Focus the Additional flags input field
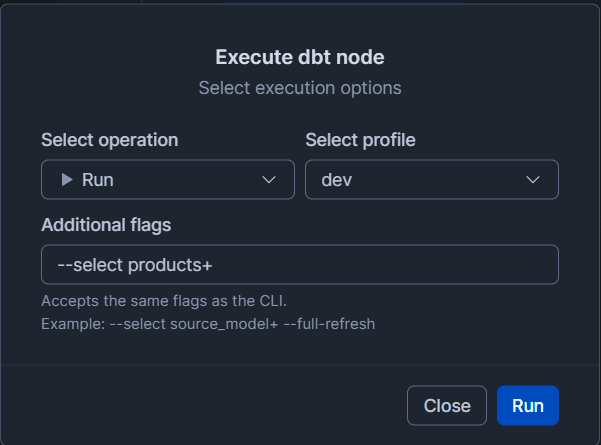601x445 pixels. [x=300, y=264]
